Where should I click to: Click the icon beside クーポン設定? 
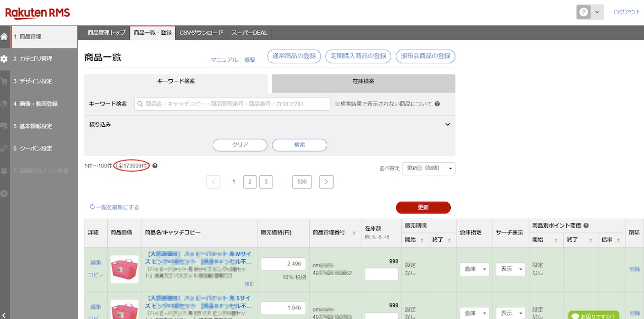[4, 148]
